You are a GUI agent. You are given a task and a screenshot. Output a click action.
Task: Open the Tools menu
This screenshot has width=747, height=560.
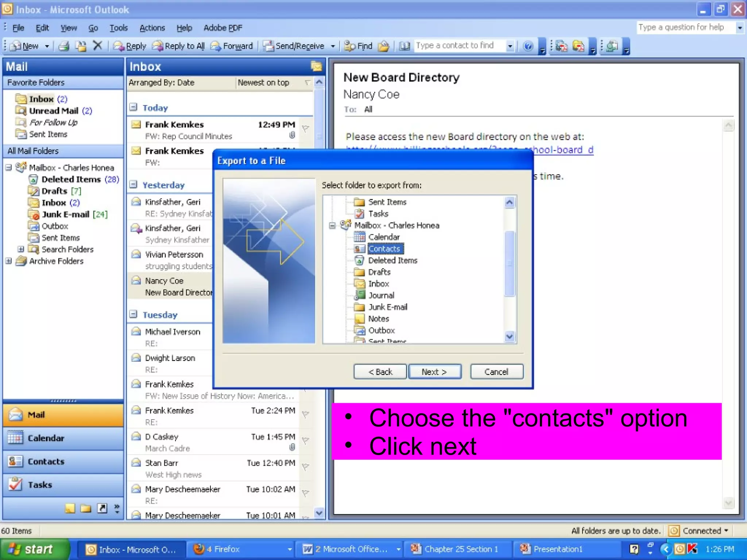(x=119, y=28)
